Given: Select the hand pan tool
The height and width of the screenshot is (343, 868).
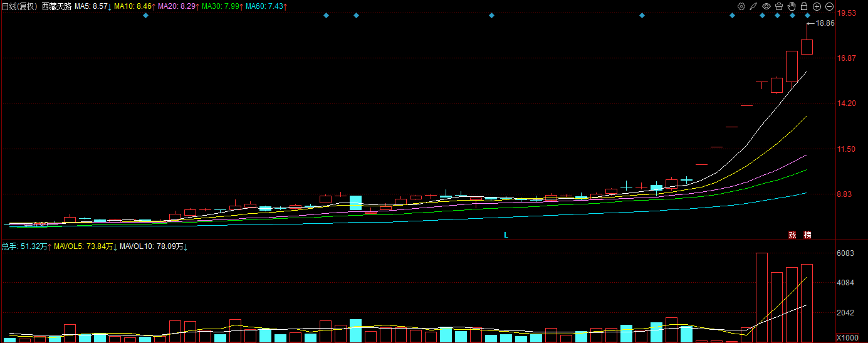Looking at the screenshot, I should [x=792, y=6].
